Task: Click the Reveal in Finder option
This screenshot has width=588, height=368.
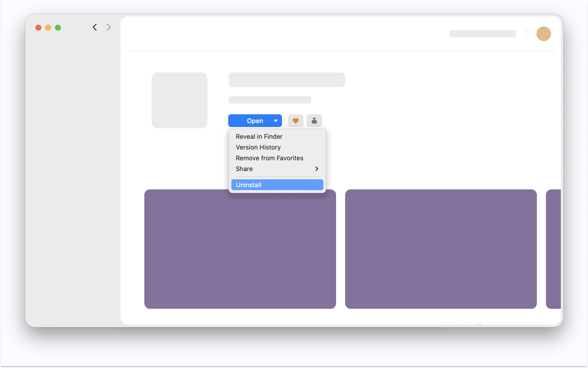Action: [x=259, y=136]
